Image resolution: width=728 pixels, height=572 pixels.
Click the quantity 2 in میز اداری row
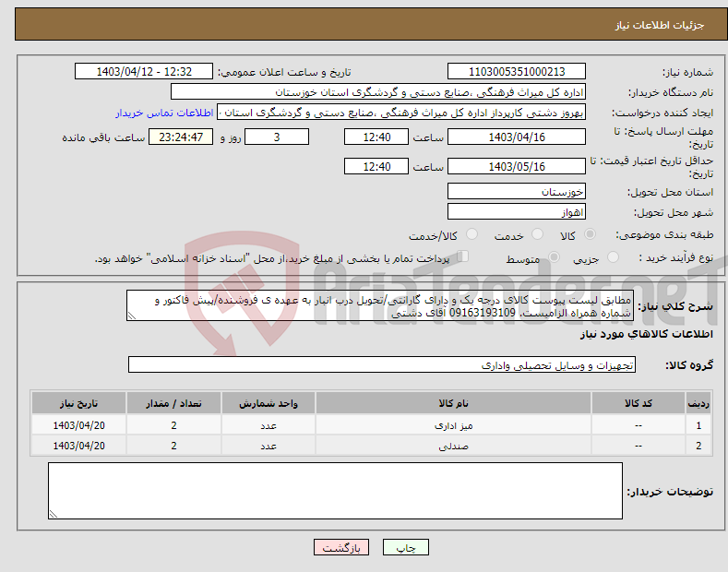coord(173,425)
